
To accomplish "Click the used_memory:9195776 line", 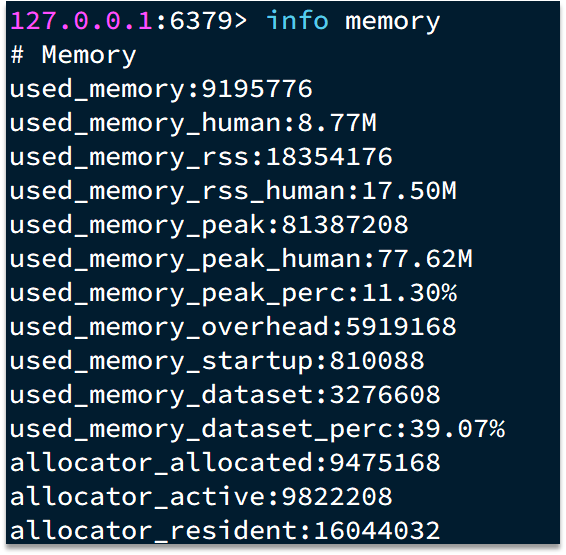I will point(161,89).
